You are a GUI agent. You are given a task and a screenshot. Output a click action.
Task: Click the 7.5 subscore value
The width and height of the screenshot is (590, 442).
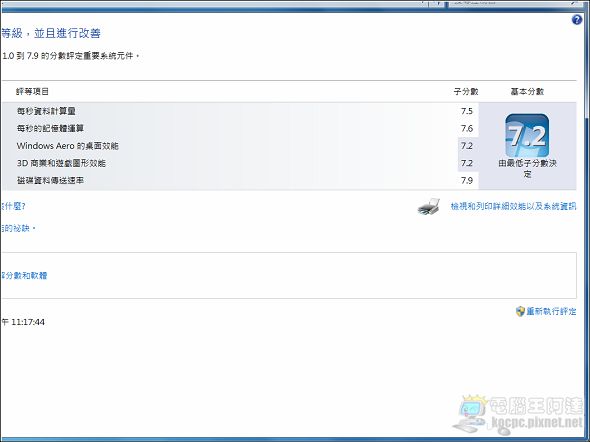pyautogui.click(x=467, y=111)
